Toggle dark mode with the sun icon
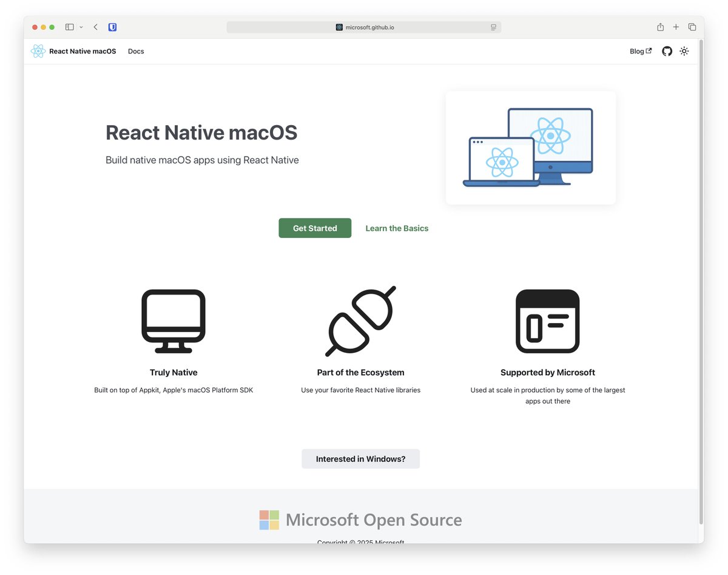The image size is (728, 575). pyautogui.click(x=684, y=51)
